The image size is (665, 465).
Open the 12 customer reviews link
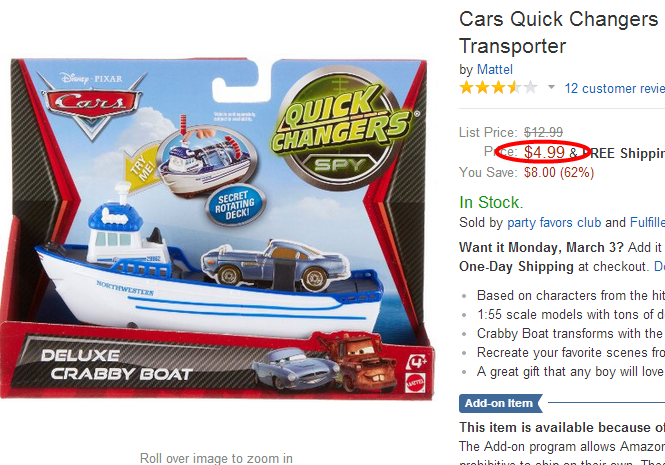(615, 88)
